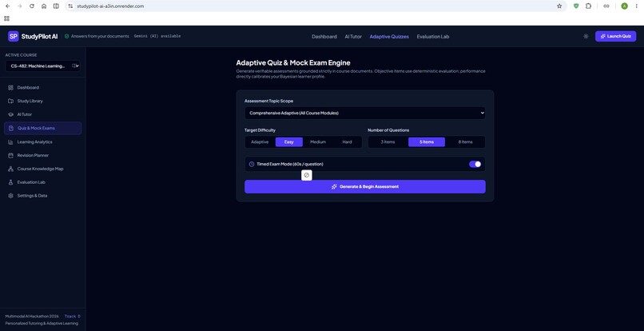644x331 pixels.
Task: Click the browser forward arrow
Action: tap(19, 6)
